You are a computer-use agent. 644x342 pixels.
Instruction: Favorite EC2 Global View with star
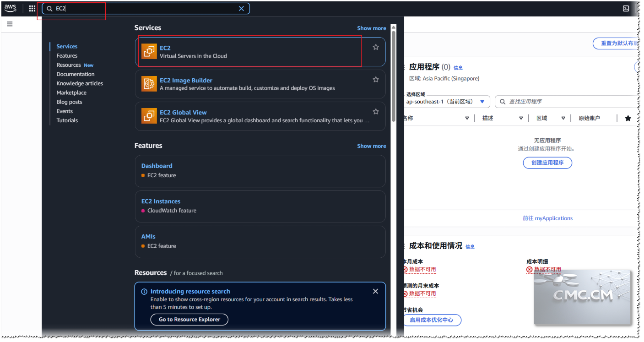click(x=376, y=112)
